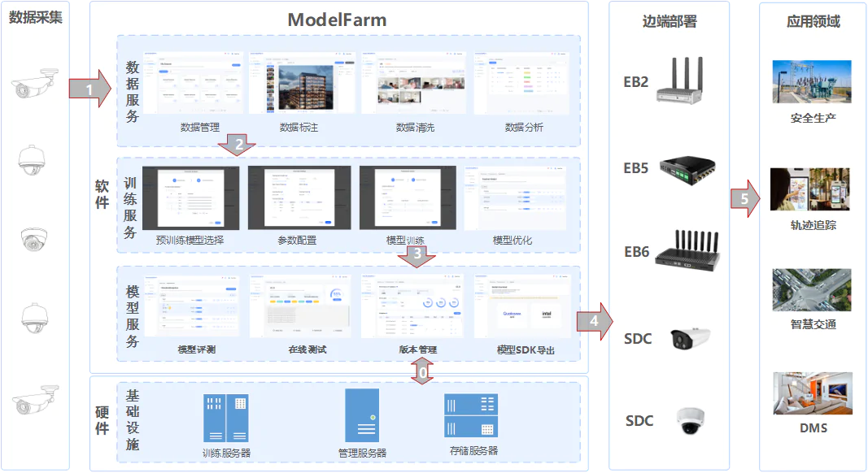This screenshot has height=473, width=868.
Task: View the 模型优化 screenshot thumbnail
Action: point(516,198)
